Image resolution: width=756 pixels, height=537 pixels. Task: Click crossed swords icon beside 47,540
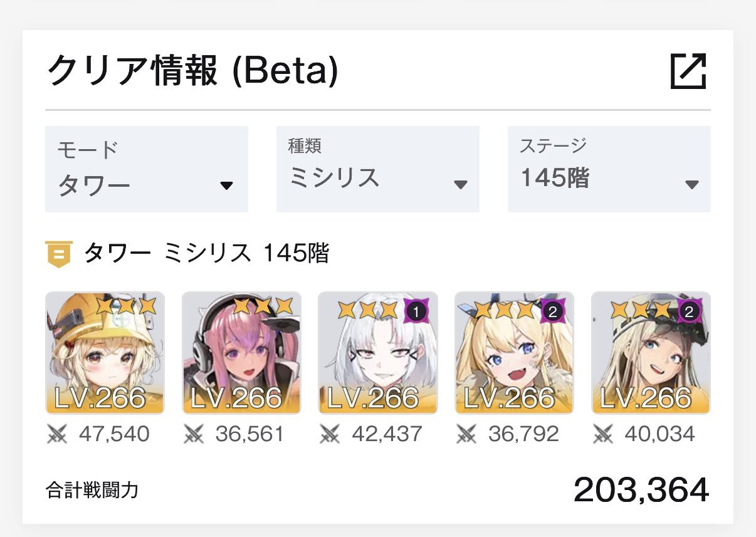click(x=58, y=434)
